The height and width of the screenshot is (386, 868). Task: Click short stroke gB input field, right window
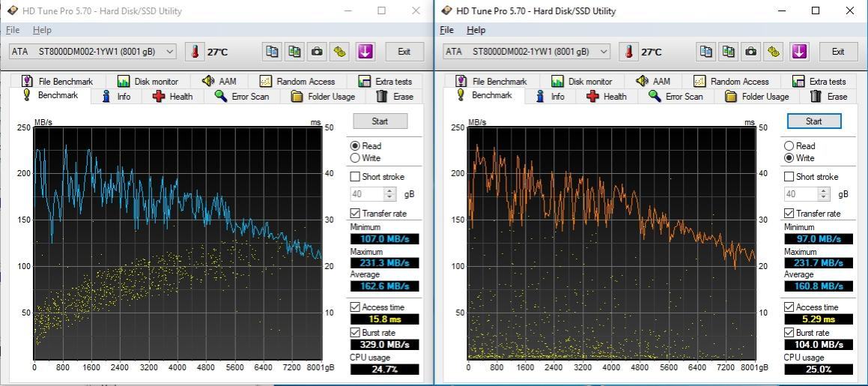(x=801, y=194)
